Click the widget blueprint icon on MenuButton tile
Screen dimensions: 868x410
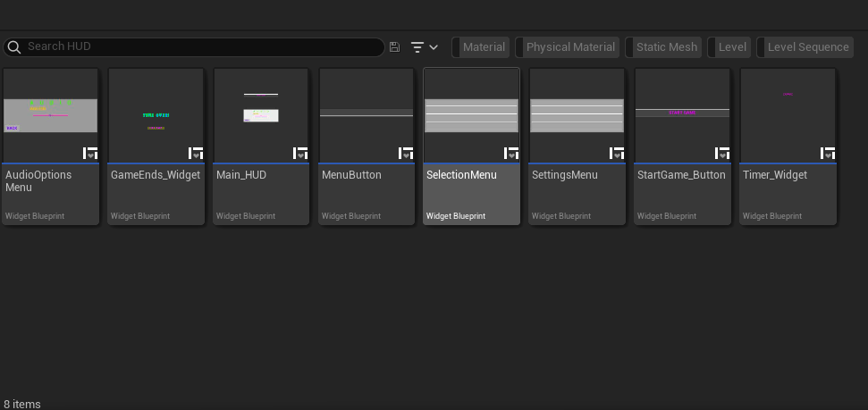point(406,153)
